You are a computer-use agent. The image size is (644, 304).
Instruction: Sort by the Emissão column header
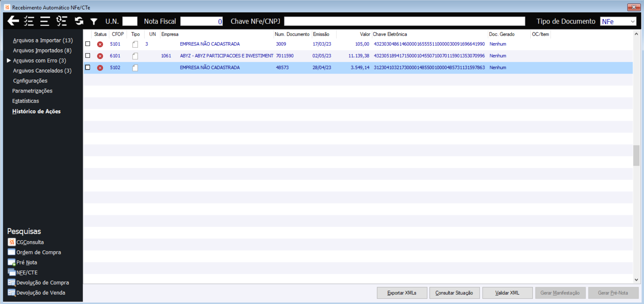[324, 34]
